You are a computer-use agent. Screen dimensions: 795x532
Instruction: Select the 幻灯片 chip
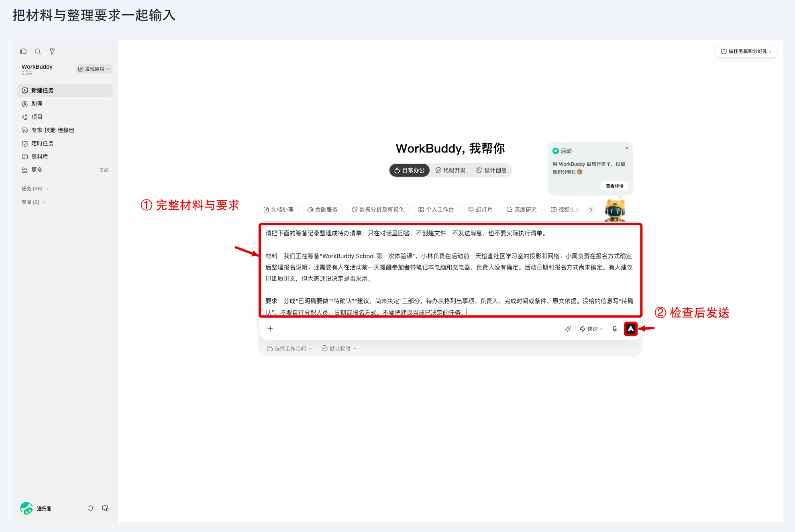(x=480, y=210)
